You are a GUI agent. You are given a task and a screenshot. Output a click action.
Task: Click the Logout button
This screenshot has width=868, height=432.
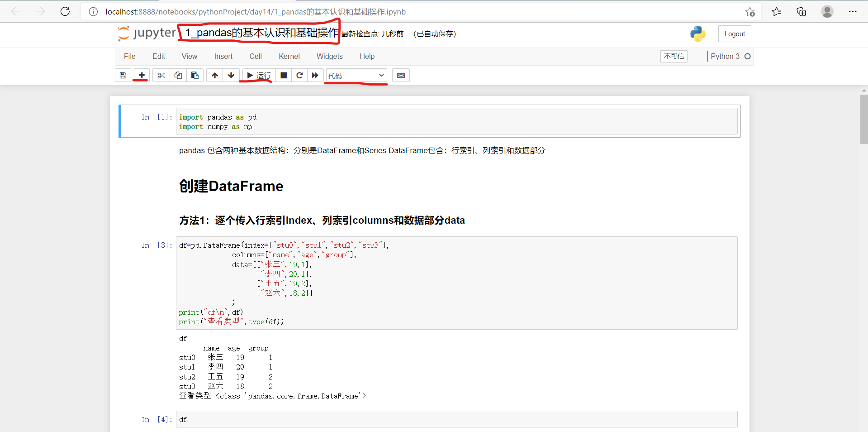735,34
